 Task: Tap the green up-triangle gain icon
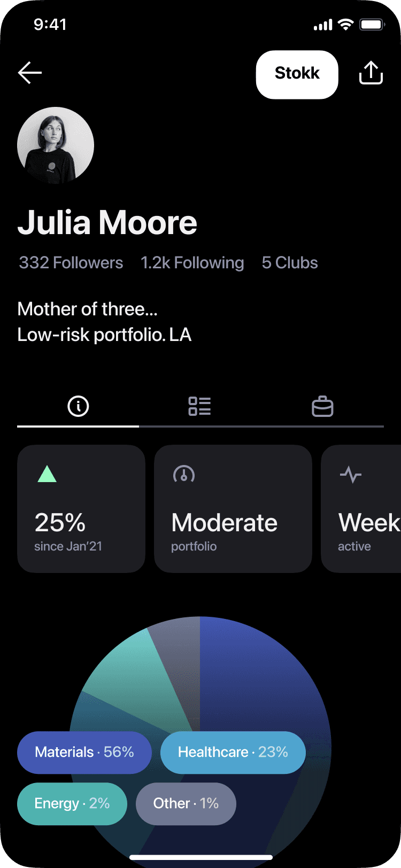point(47,474)
